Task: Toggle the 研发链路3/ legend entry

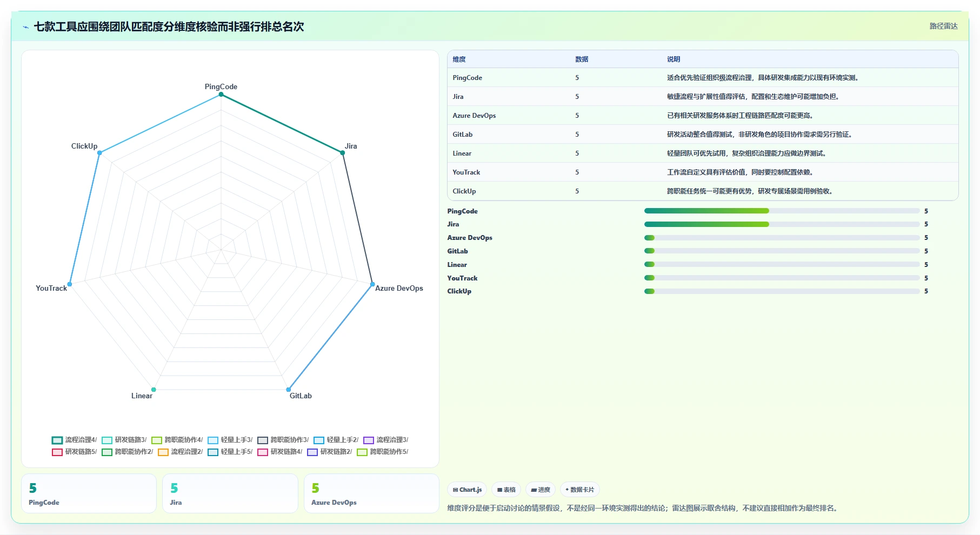Action: pyautogui.click(x=124, y=440)
